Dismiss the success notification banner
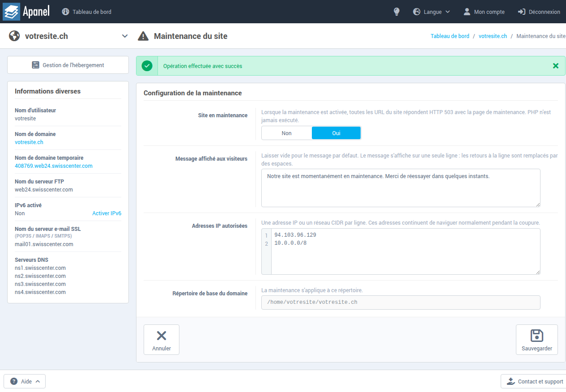566x392 pixels. [556, 66]
